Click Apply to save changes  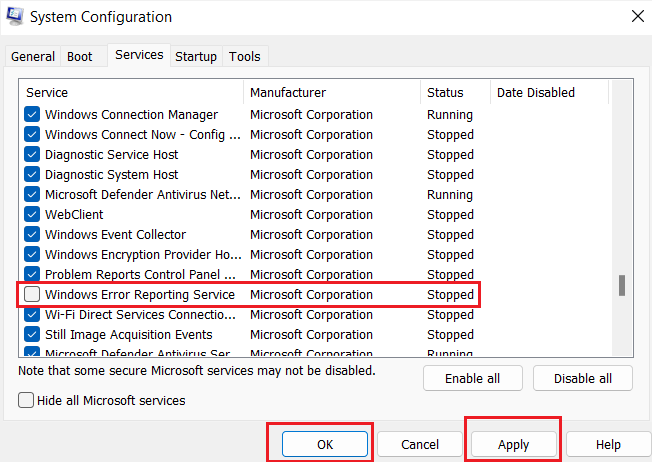pyautogui.click(x=514, y=444)
